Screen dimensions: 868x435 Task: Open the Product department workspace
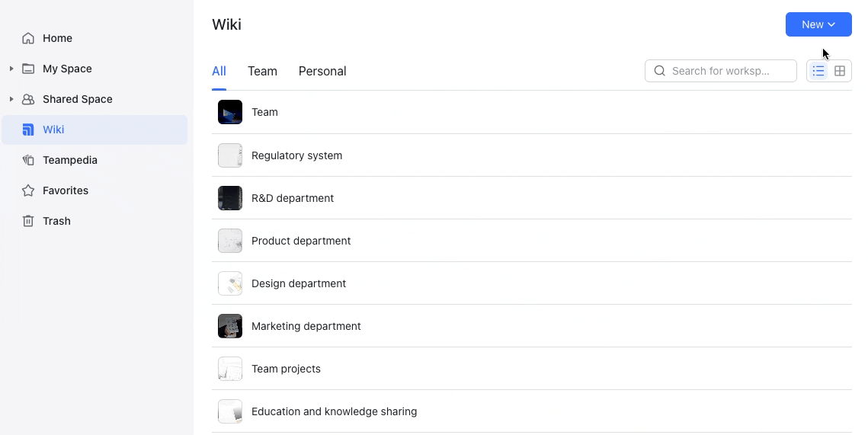(301, 241)
